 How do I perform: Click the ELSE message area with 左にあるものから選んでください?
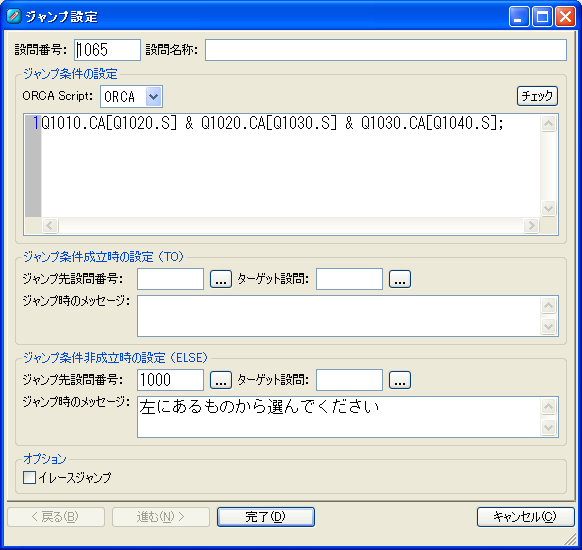339,417
